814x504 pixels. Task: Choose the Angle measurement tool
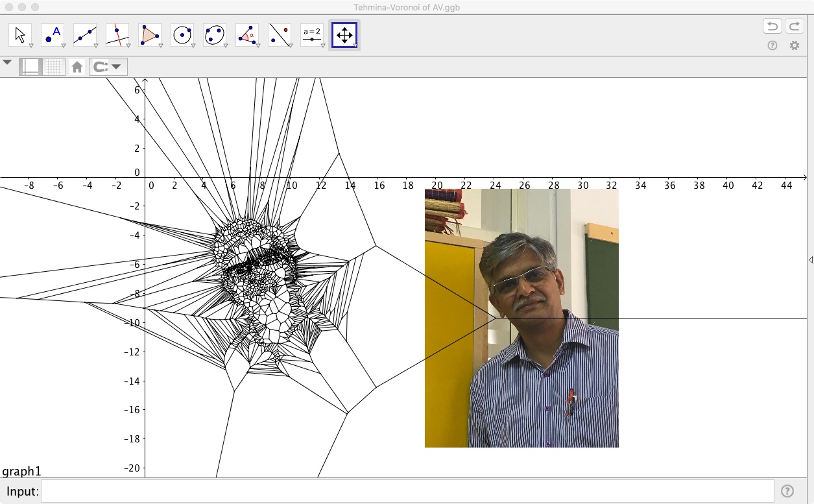tap(247, 35)
